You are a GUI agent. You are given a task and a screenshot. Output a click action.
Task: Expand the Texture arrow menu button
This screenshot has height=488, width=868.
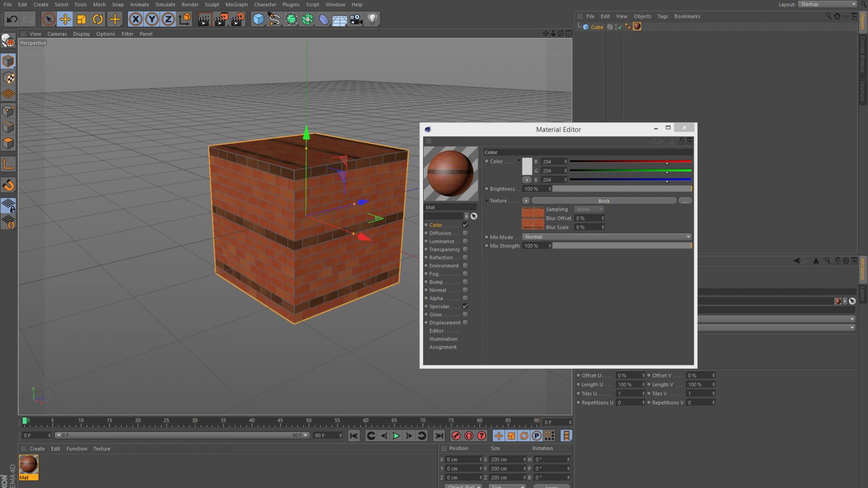click(526, 201)
